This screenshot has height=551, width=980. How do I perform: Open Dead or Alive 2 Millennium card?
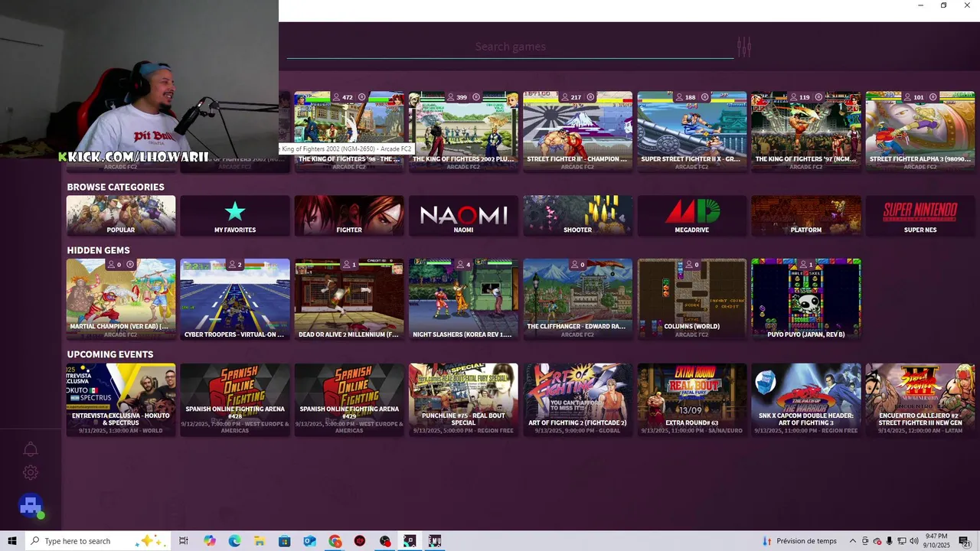click(349, 298)
